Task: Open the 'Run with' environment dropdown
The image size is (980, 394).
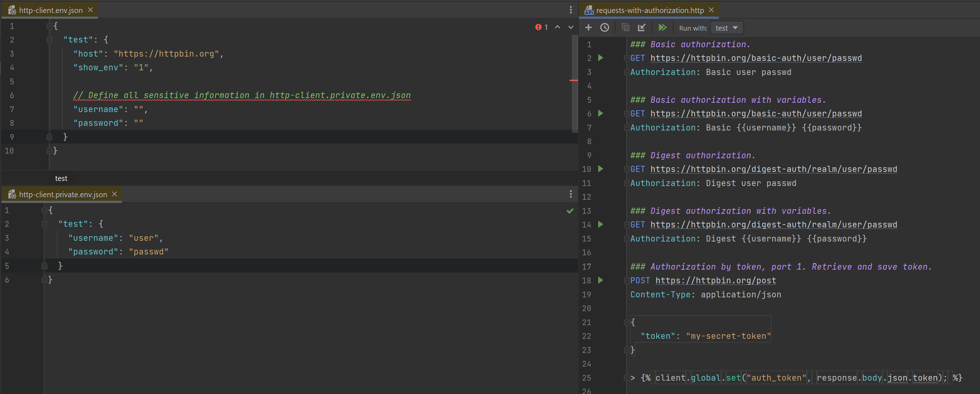Action: 726,27
